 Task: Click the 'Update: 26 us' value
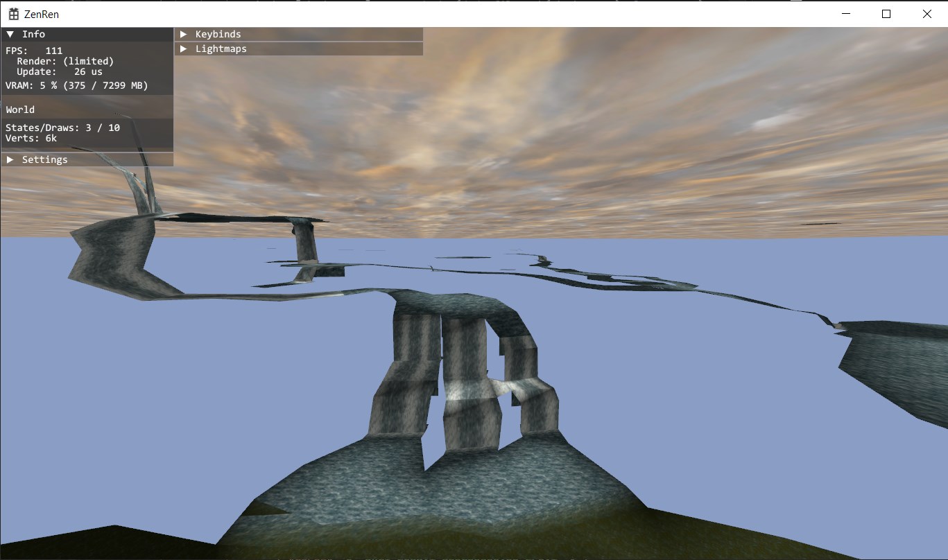tap(60, 71)
